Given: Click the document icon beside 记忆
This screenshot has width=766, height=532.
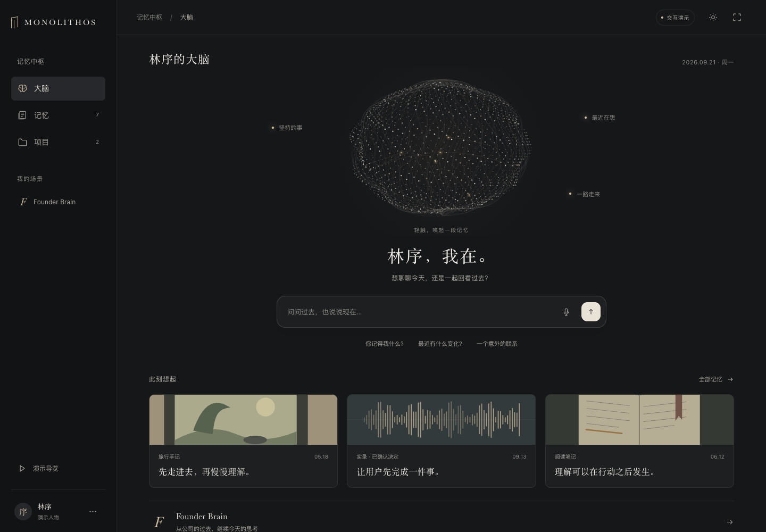Looking at the screenshot, I should click(22, 115).
